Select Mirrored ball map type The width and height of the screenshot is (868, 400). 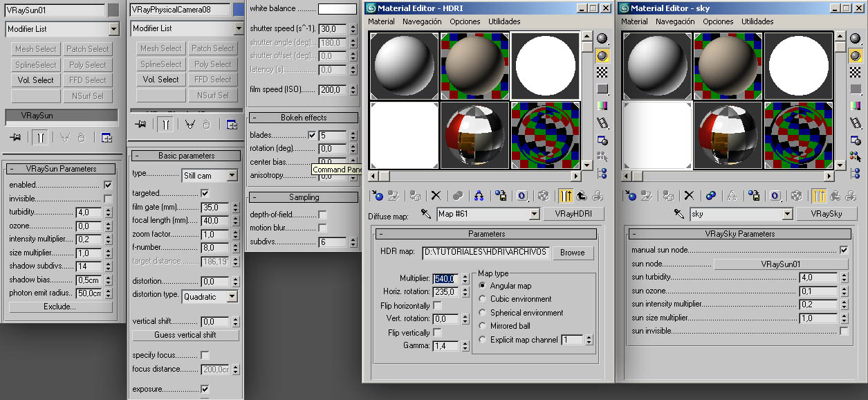point(483,326)
